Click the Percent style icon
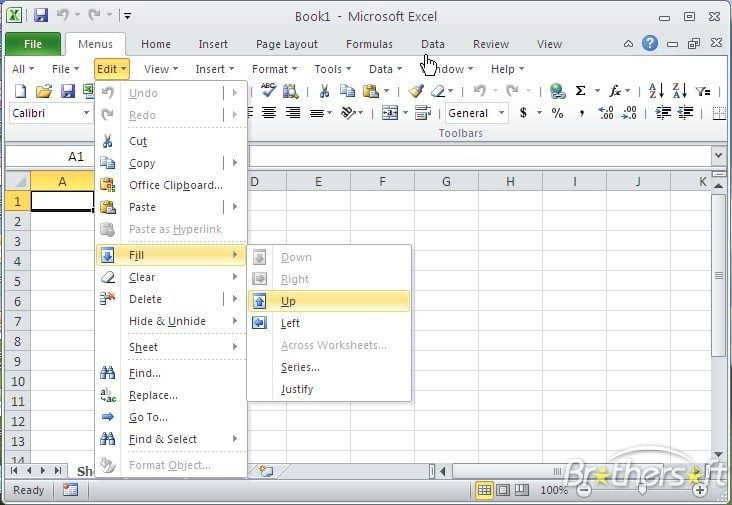The width and height of the screenshot is (732, 505). coord(557,113)
